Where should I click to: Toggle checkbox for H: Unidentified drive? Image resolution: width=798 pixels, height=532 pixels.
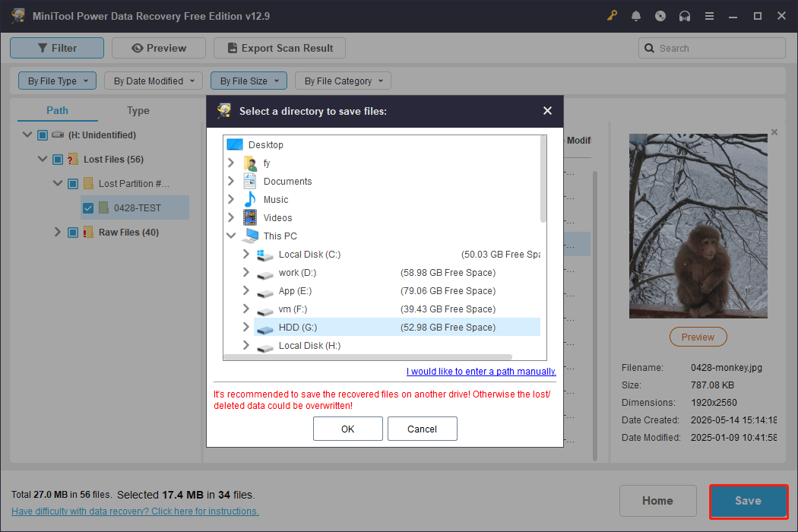tap(43, 135)
